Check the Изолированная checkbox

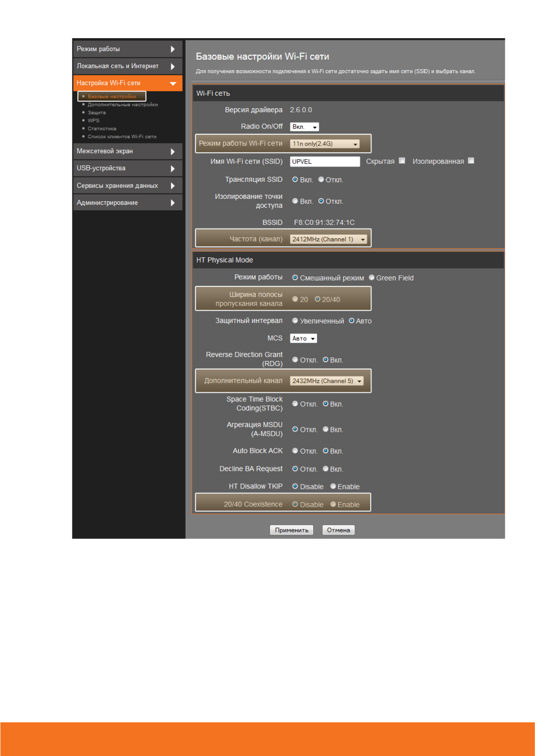point(471,161)
